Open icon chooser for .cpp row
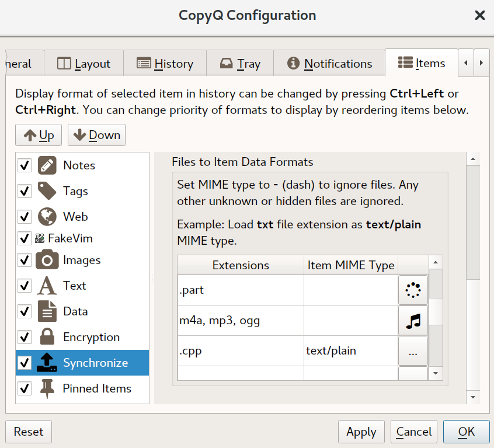Viewport: 494px width, 448px height. pyautogui.click(x=413, y=350)
